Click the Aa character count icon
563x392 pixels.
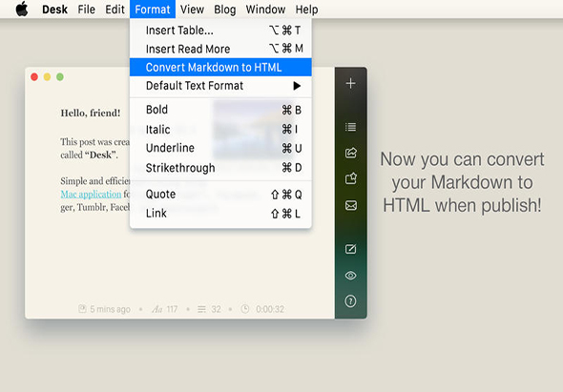click(x=156, y=309)
